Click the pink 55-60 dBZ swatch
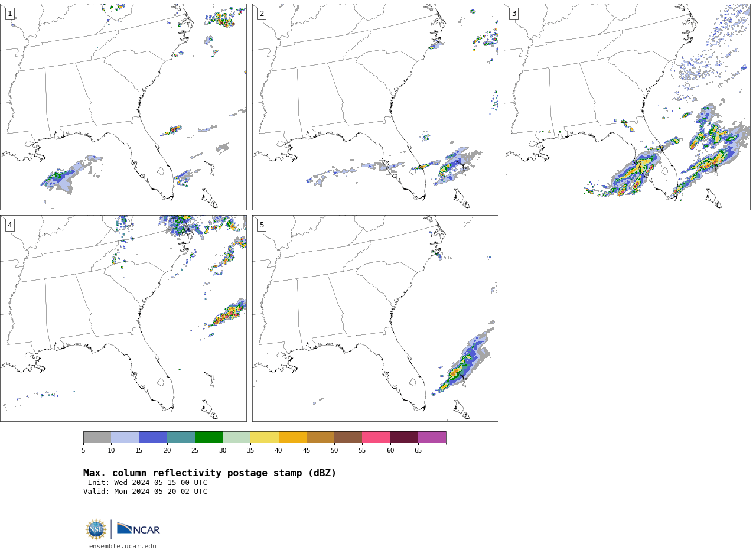756x553 pixels. [x=376, y=437]
